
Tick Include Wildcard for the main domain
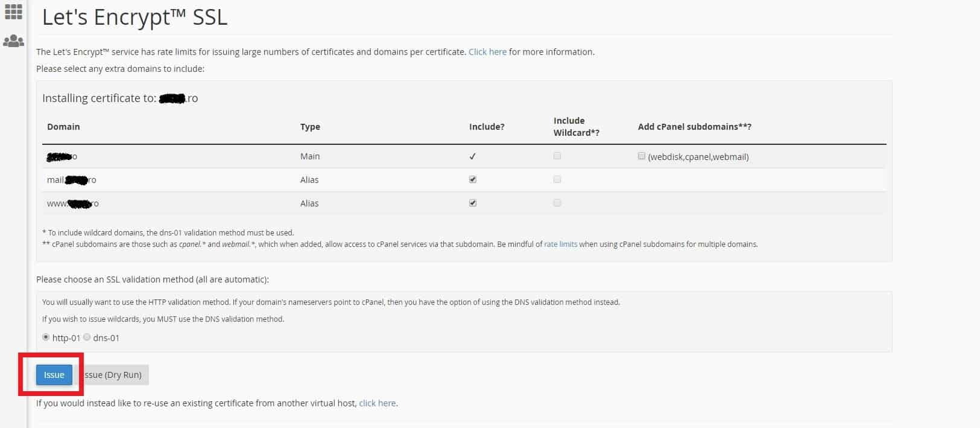[x=557, y=156]
